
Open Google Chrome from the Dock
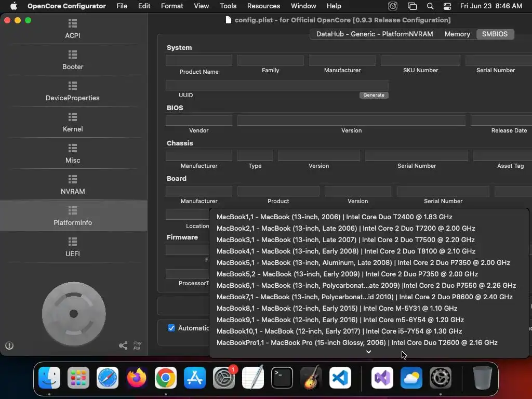click(x=166, y=378)
